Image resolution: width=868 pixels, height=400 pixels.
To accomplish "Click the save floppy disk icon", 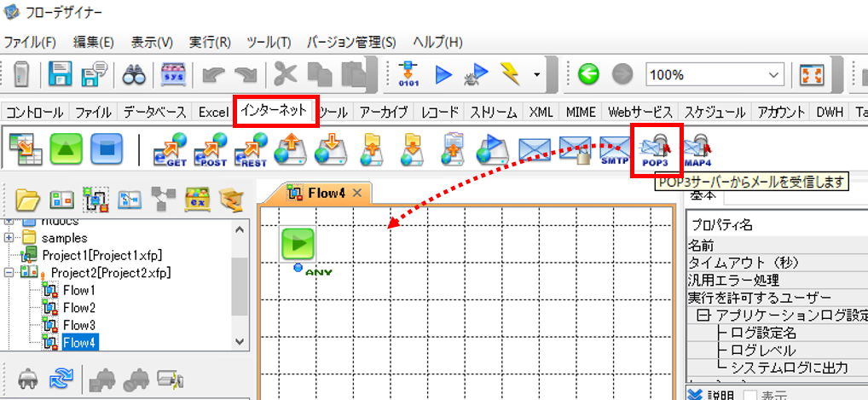I will point(61,74).
